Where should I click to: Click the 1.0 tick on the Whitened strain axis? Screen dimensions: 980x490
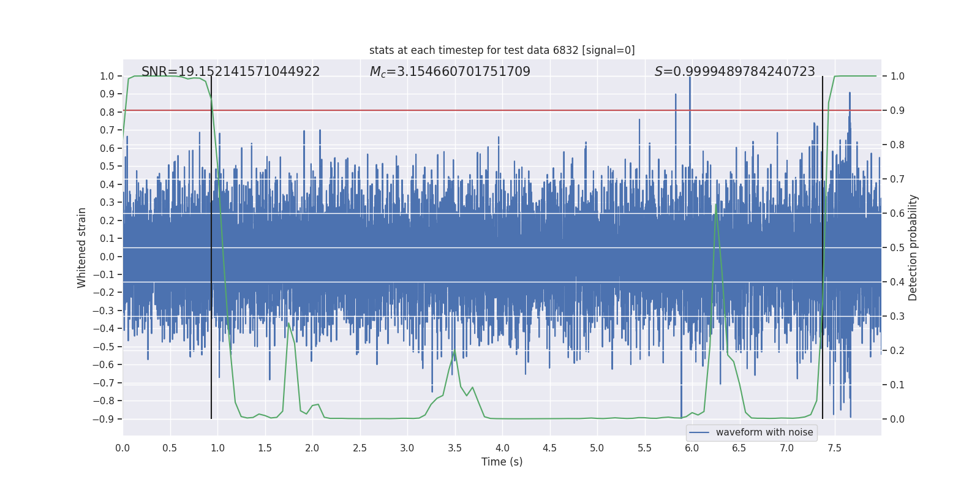point(107,76)
